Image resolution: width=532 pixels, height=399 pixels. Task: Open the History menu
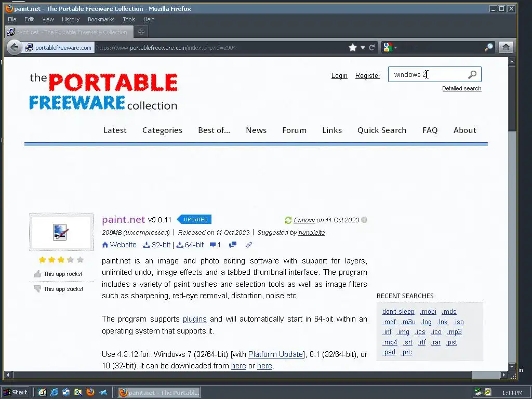pos(71,19)
